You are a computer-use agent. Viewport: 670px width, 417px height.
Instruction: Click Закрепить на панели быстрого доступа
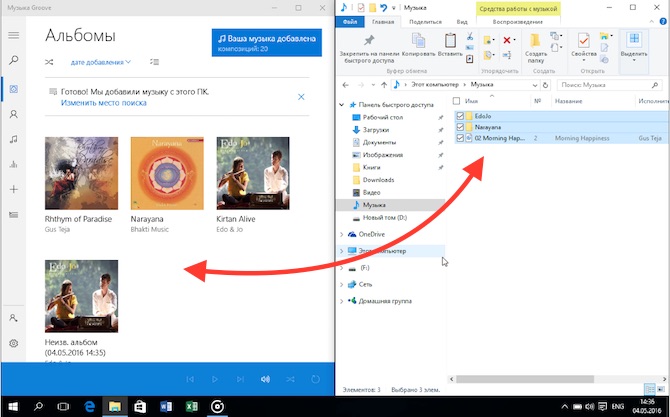(x=369, y=49)
